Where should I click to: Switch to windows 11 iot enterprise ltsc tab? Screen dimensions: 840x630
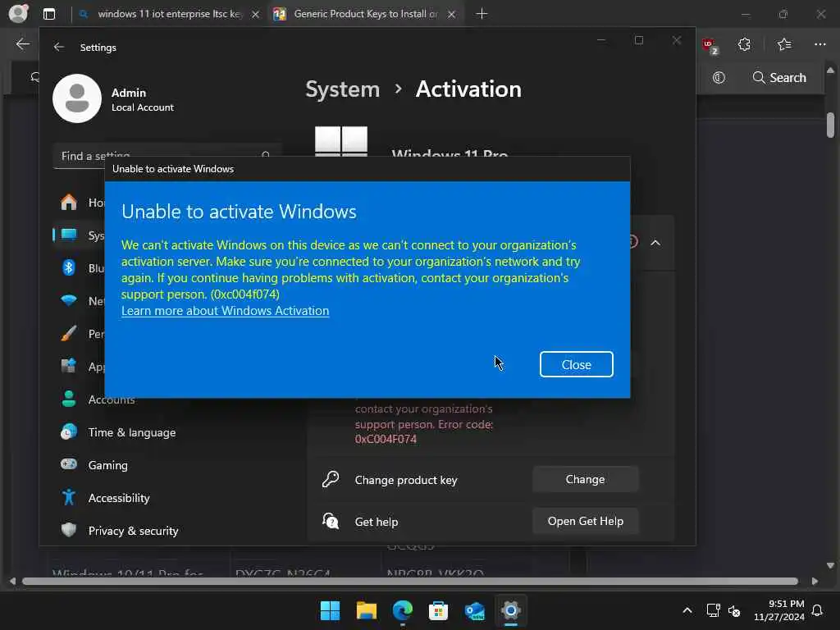click(x=169, y=14)
